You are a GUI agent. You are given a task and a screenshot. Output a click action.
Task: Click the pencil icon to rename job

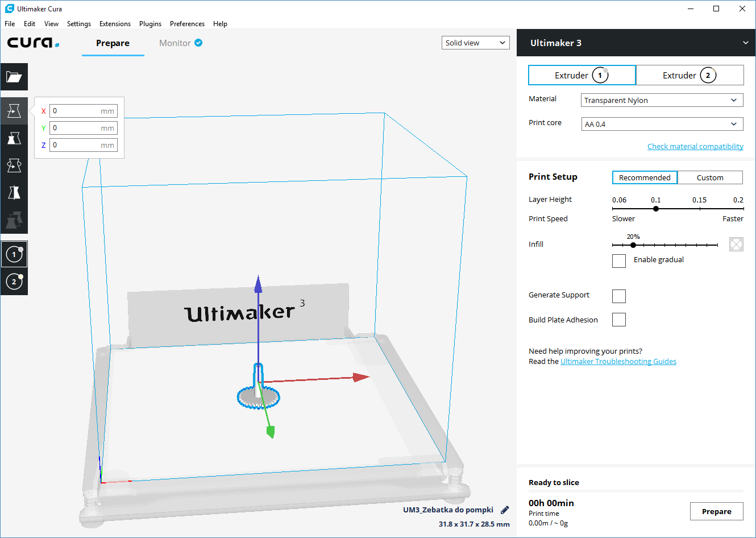click(x=505, y=510)
